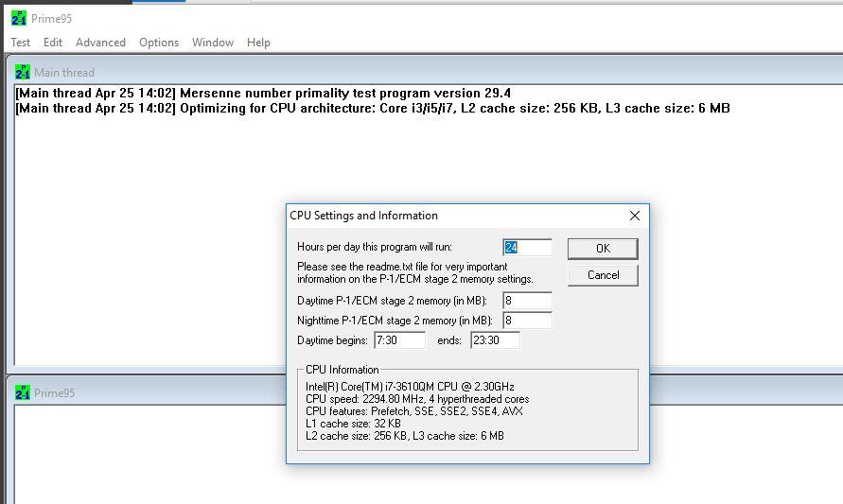Edit the daytime ends time field

495,340
